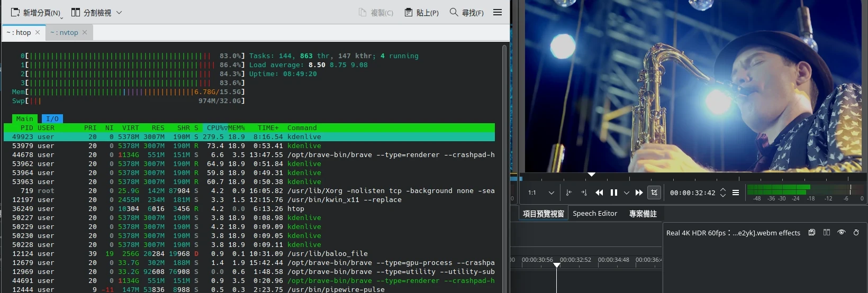This screenshot has height=293, width=868.
Task: Click the 貼上(P) paste button
Action: click(x=422, y=13)
